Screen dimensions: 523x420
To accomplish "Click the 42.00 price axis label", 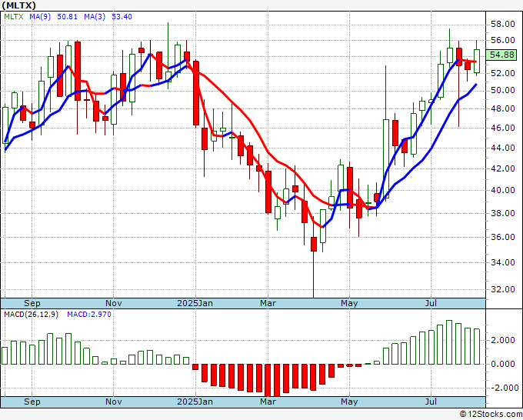I will [x=503, y=168].
